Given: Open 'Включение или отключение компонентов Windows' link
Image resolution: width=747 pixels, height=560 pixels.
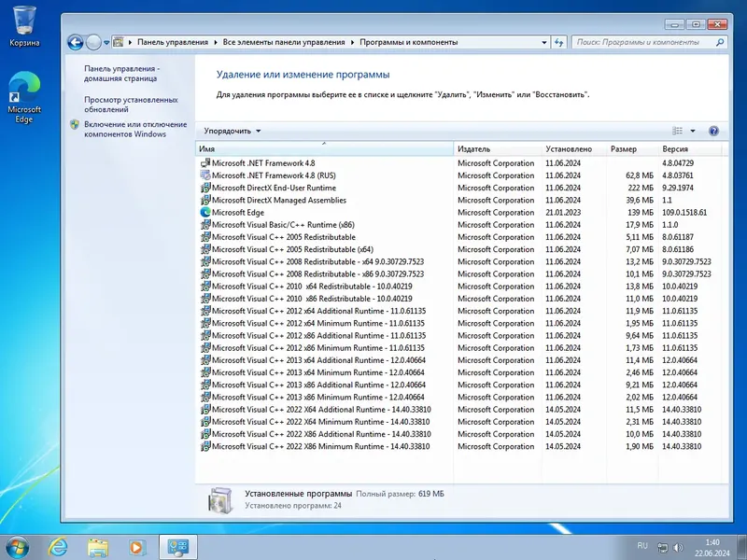Looking at the screenshot, I should tap(135, 129).
